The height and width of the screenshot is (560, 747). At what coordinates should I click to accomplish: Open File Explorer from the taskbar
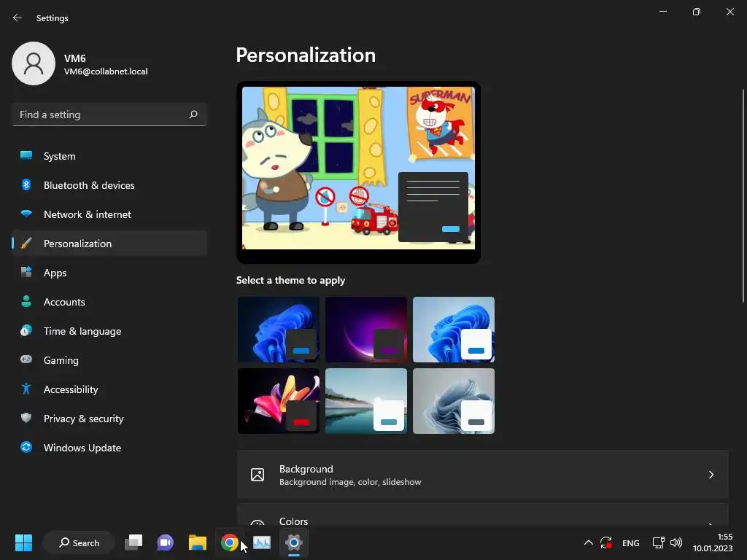(197, 542)
